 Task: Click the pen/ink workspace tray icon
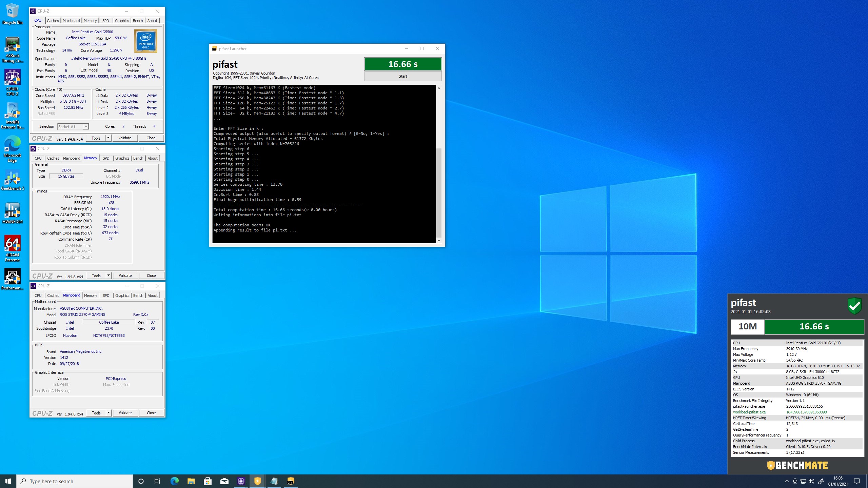(821, 481)
